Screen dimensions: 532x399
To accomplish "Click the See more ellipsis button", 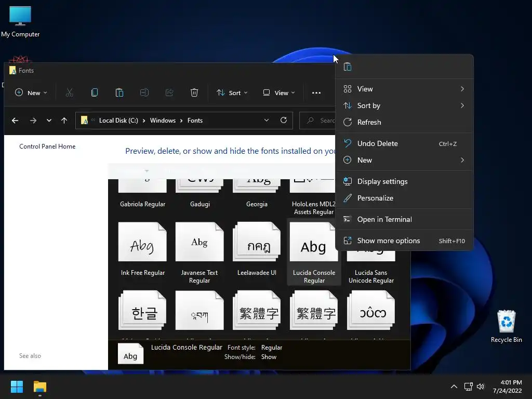I will (316, 92).
